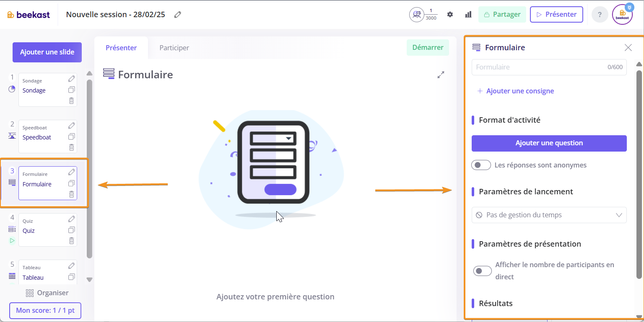Open the user profile avatar menu
The height and width of the screenshot is (322, 644).
pos(622,15)
